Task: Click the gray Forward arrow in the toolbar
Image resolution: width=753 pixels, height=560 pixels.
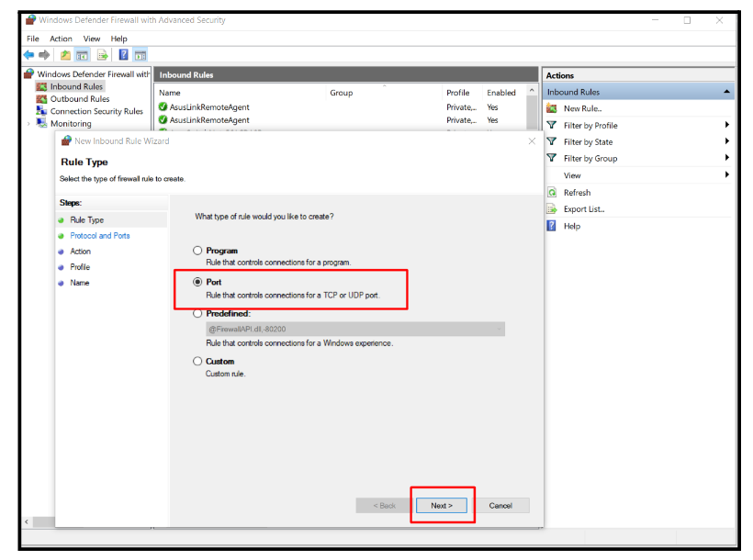Action: pos(44,55)
